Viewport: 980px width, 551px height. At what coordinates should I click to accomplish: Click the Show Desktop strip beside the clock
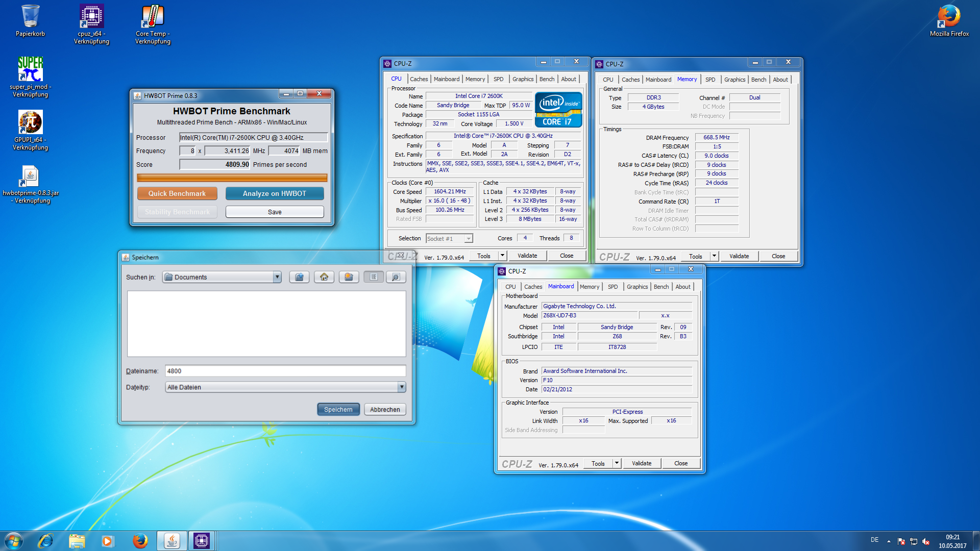(x=976, y=541)
